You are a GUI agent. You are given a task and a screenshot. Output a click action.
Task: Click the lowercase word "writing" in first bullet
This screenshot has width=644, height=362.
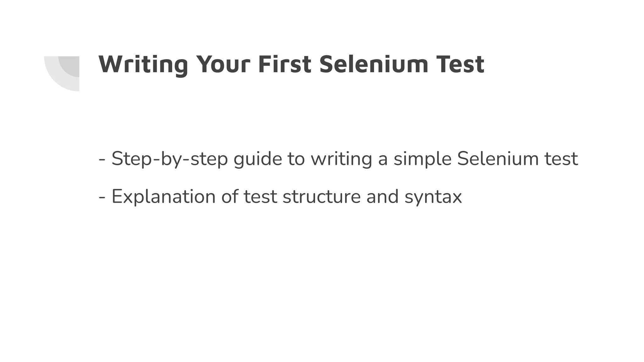341,159
